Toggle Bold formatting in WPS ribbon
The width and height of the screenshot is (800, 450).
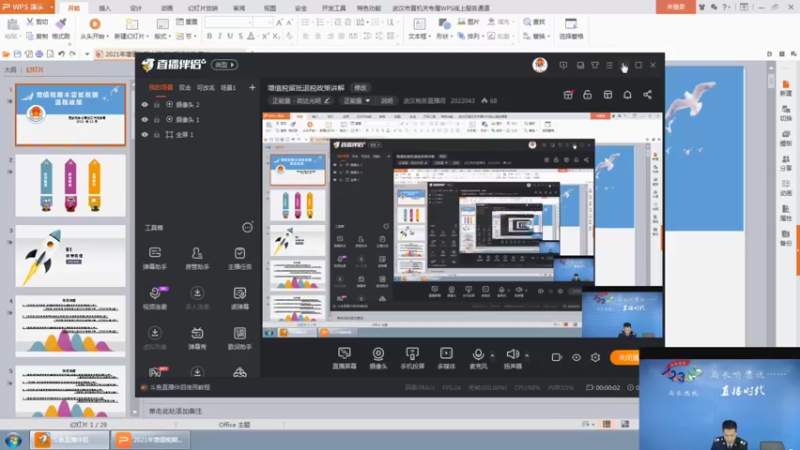click(x=209, y=36)
